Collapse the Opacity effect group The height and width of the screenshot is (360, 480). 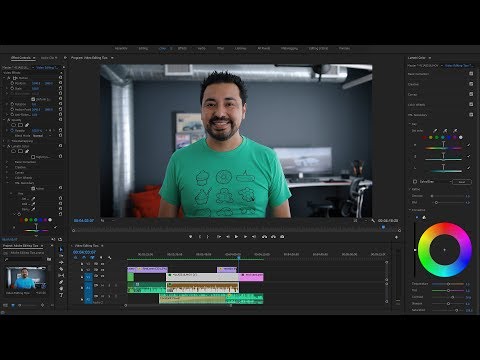coord(5,120)
